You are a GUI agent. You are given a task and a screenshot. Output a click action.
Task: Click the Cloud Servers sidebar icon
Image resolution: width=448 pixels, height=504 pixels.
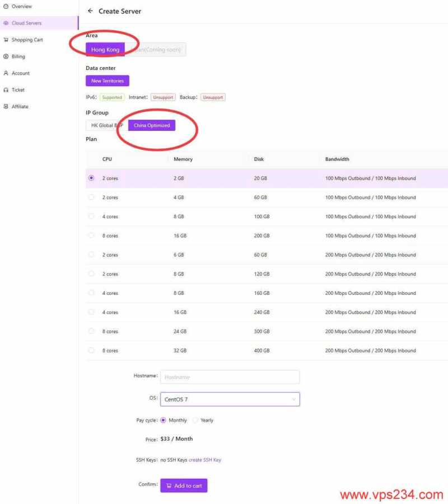(6, 23)
